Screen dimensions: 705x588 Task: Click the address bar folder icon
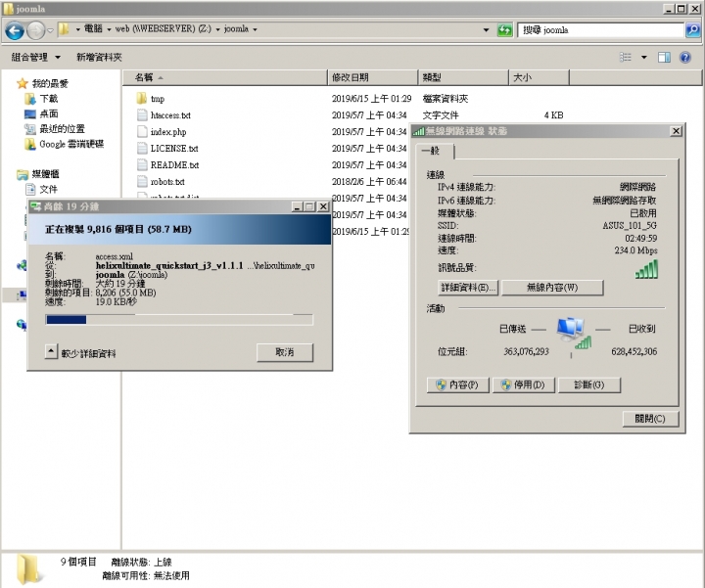pyautogui.click(x=64, y=29)
